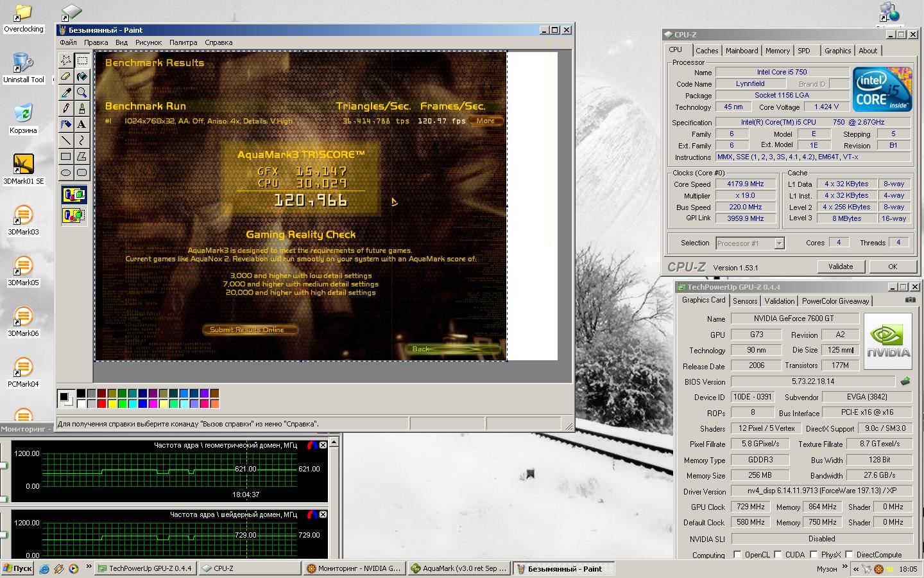Launch Internet Explorer from quick launch
Image resolution: width=924 pixels, height=578 pixels.
[x=44, y=568]
